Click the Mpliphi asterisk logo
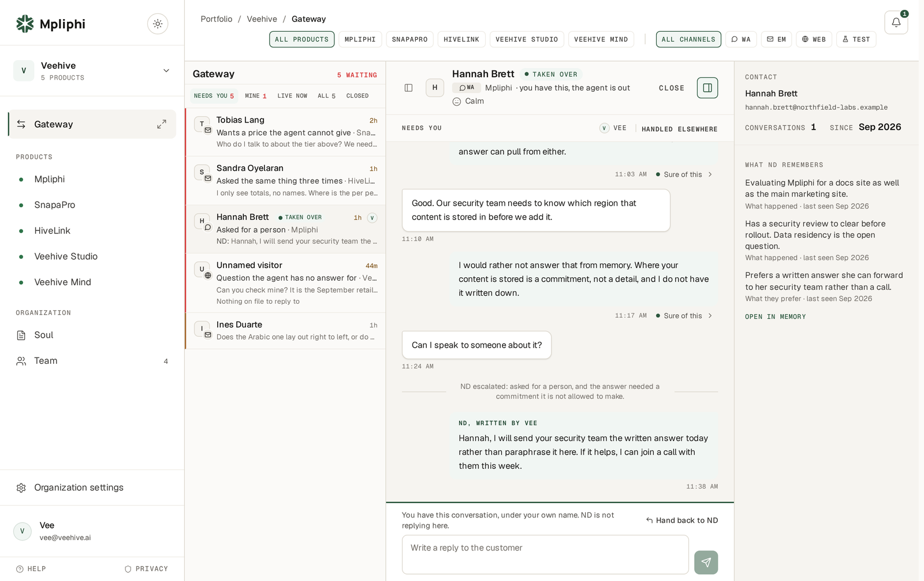 [x=25, y=24]
